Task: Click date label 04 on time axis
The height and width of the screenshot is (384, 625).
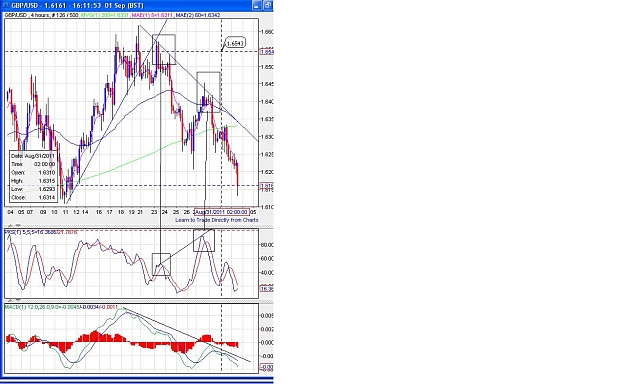Action: [10, 212]
